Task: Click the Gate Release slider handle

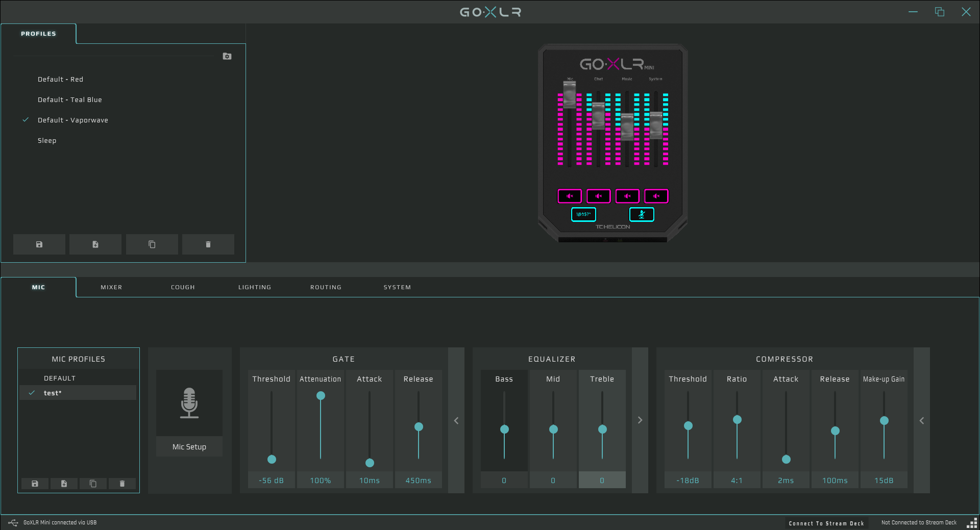Action: tap(419, 427)
